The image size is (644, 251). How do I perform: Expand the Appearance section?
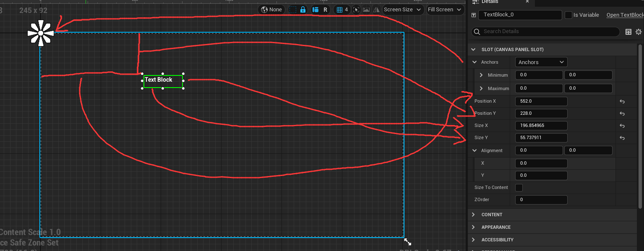click(x=496, y=227)
